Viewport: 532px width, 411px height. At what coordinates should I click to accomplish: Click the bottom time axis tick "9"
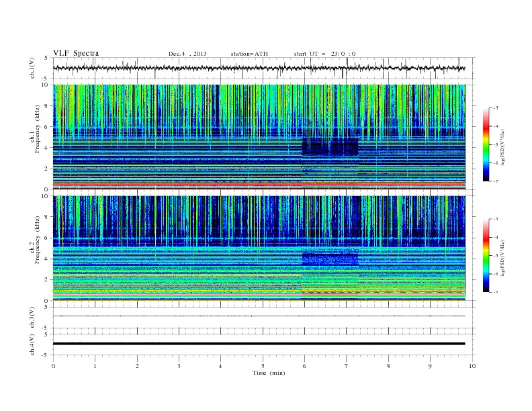tap(430, 366)
